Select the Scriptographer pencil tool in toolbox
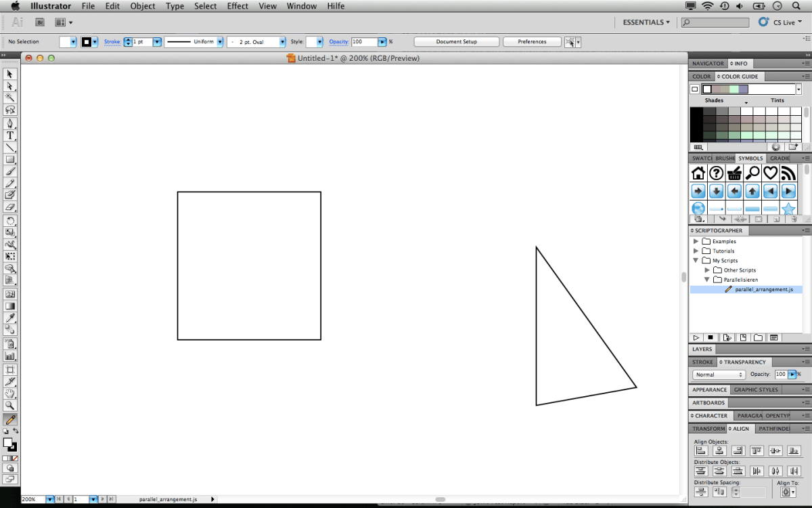Image resolution: width=812 pixels, height=508 pixels. point(10,420)
